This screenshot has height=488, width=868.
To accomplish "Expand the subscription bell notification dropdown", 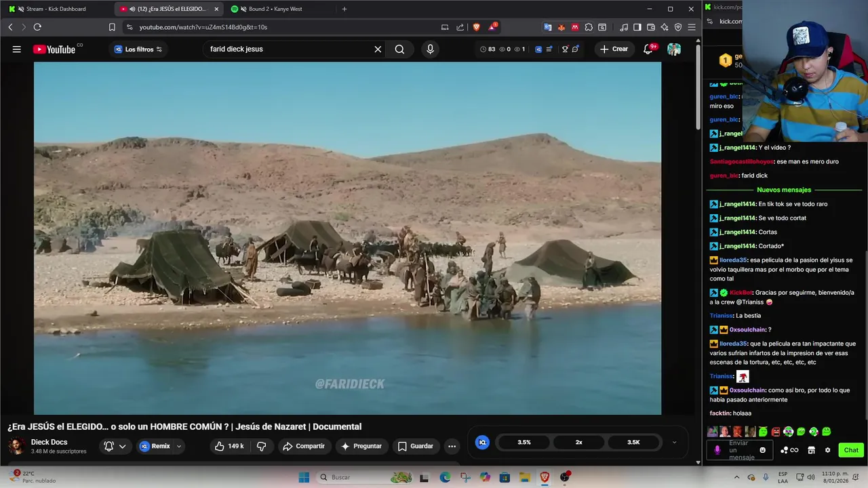I will (x=123, y=446).
